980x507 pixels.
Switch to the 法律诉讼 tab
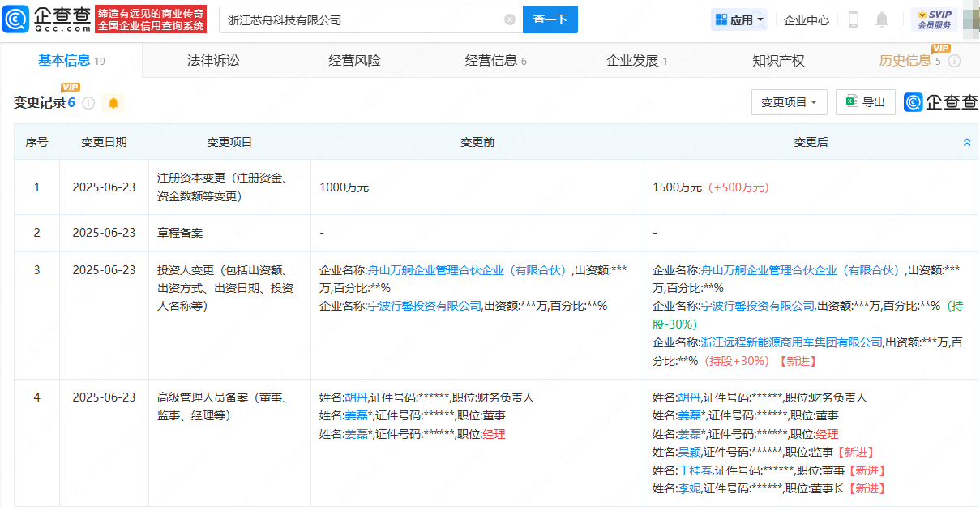213,60
